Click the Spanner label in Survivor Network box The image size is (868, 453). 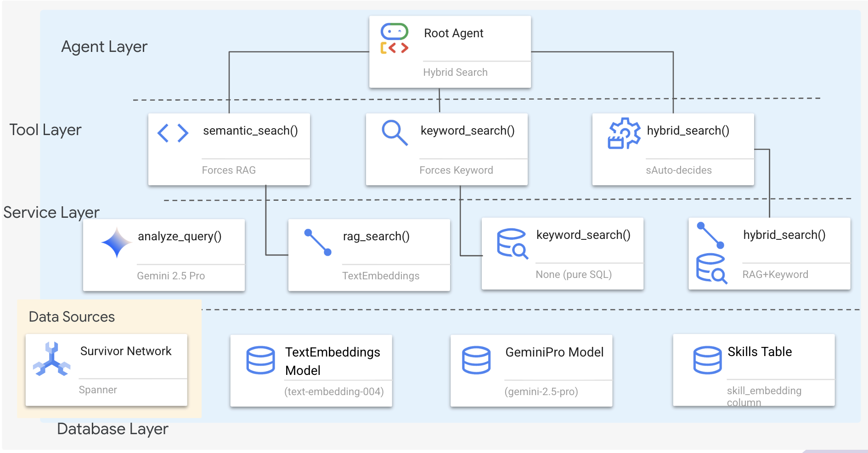coord(98,390)
